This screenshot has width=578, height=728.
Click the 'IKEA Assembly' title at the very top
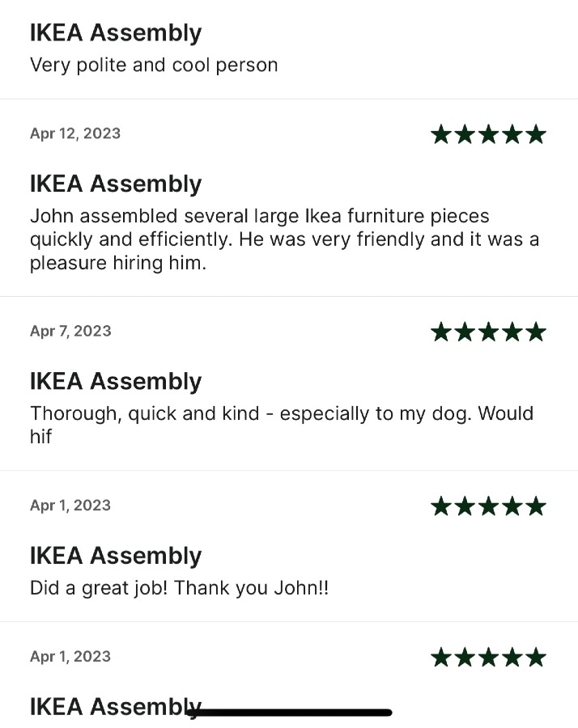(116, 33)
